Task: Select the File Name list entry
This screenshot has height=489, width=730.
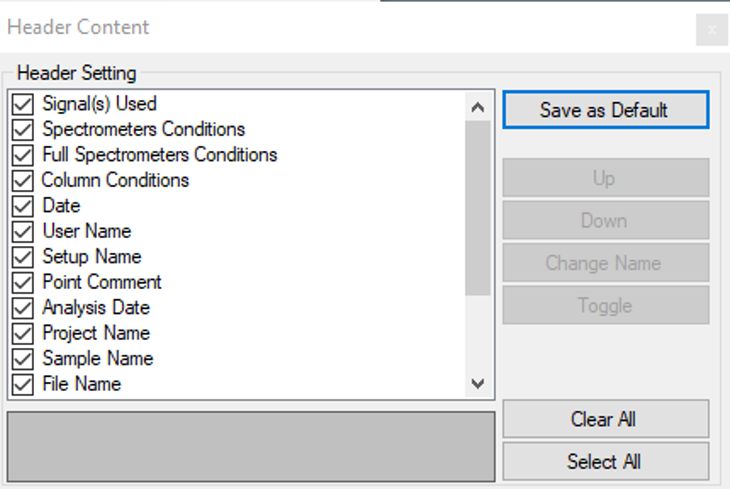Action: [x=81, y=384]
